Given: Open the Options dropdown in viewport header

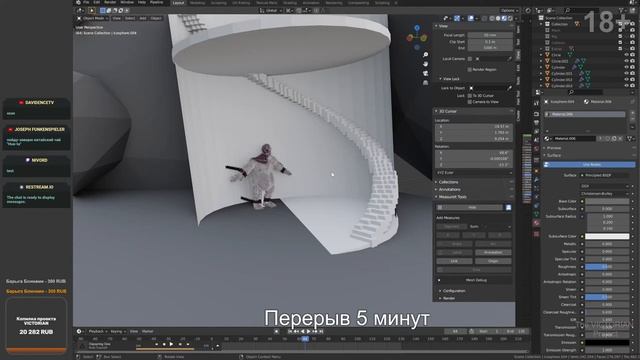Looking at the screenshot, I should click(x=509, y=11).
